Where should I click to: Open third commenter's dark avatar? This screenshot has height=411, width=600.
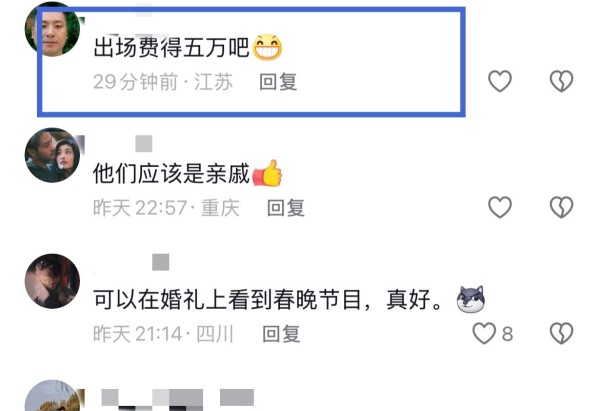click(52, 281)
